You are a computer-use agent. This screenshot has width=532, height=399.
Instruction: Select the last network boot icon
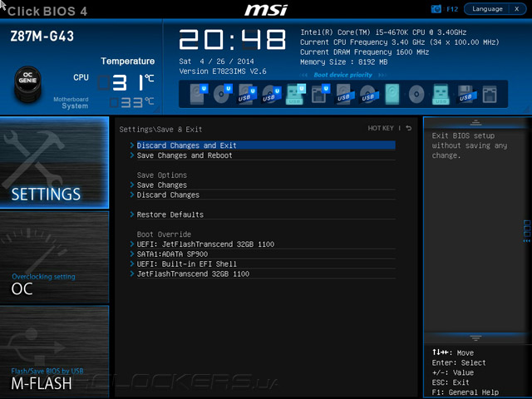490,94
